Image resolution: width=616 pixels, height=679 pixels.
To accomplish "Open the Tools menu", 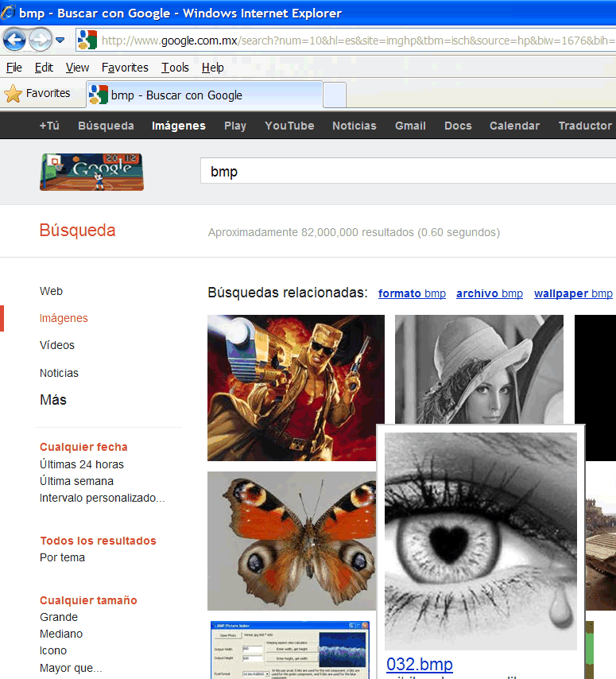I will tap(175, 68).
